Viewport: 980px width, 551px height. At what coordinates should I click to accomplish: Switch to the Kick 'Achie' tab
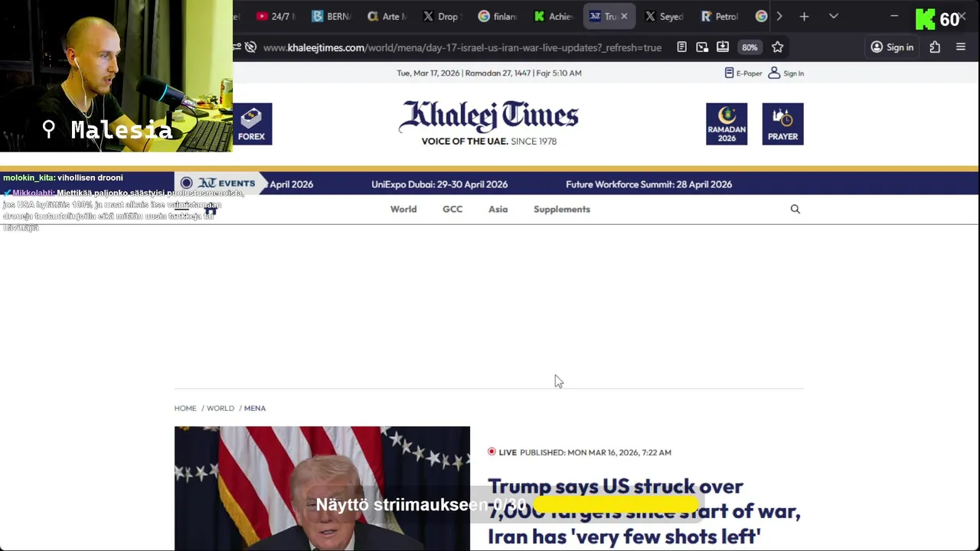[x=552, y=16]
